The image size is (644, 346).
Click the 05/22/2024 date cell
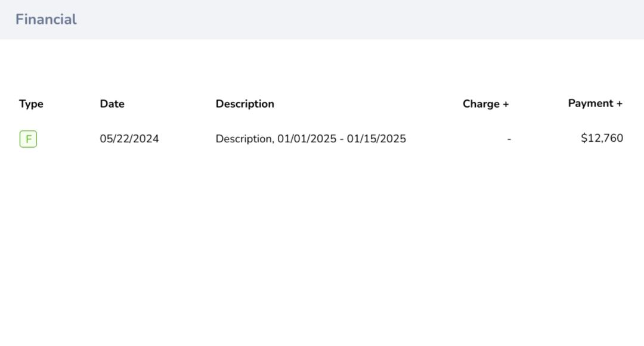click(x=129, y=139)
